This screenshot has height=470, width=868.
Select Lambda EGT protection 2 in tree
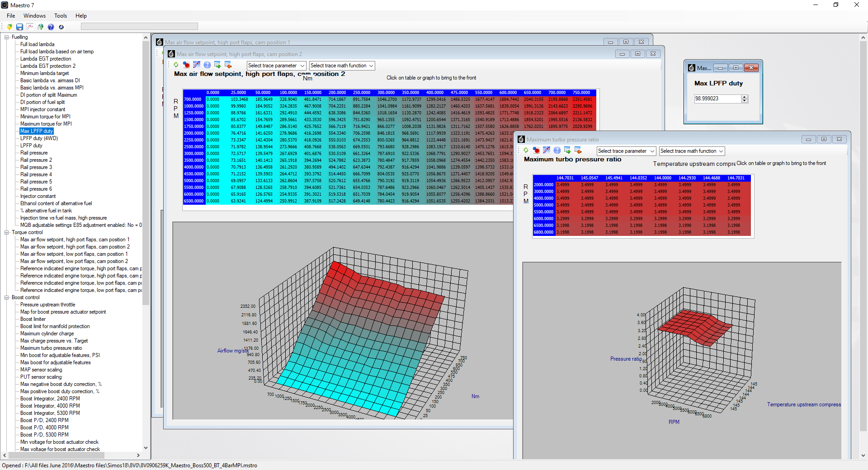coord(47,66)
